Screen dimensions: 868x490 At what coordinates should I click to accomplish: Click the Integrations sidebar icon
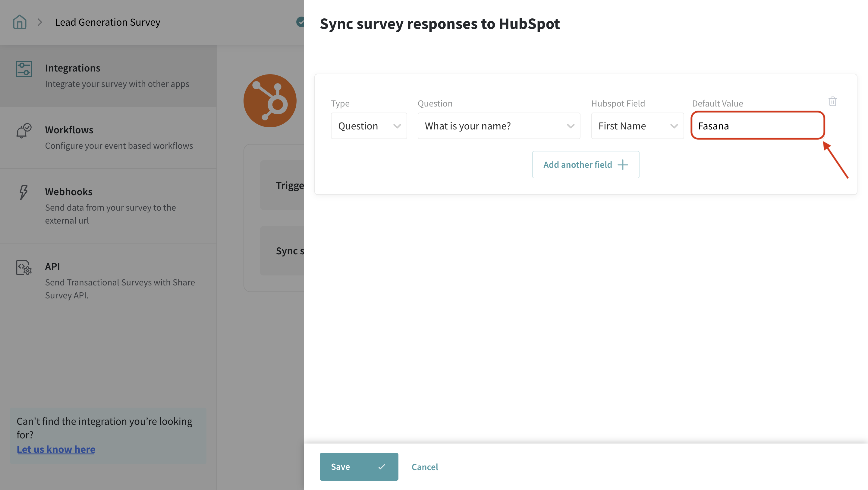tap(24, 69)
